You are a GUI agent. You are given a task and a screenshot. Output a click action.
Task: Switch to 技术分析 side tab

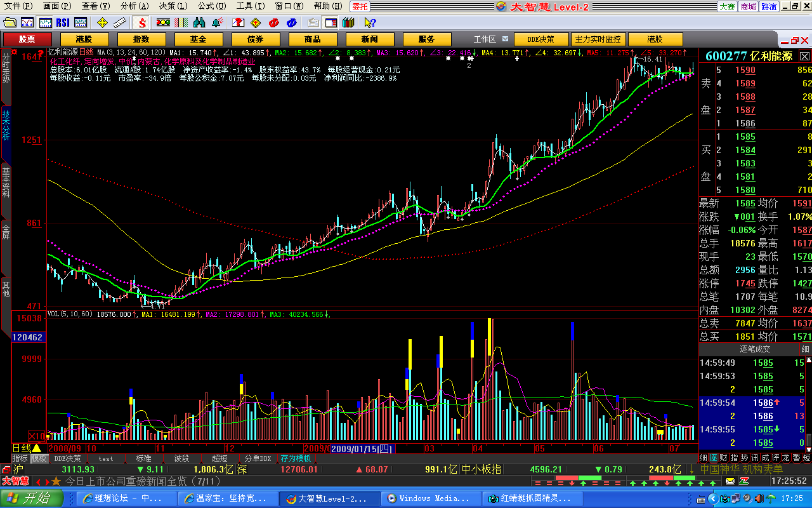(x=6, y=133)
